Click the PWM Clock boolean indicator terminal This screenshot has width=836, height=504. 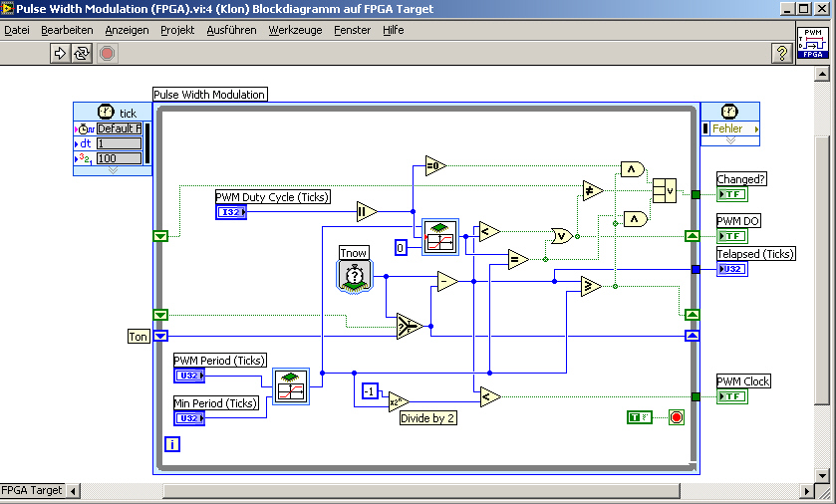732,395
